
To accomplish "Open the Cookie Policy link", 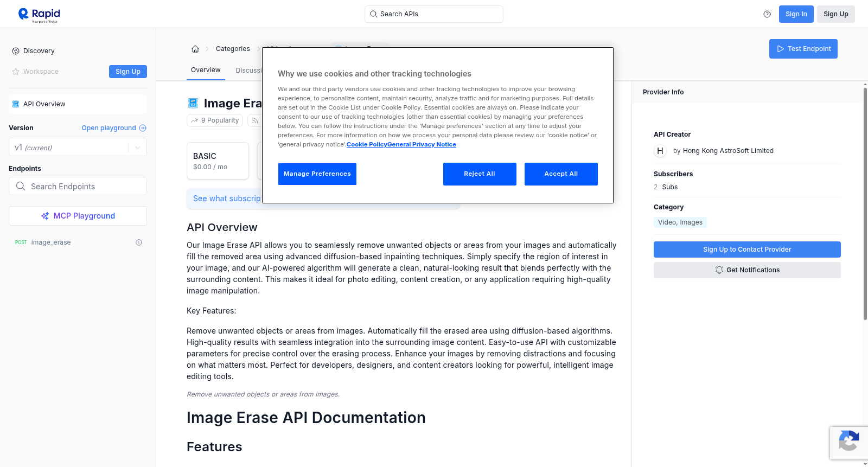I will [x=367, y=144].
